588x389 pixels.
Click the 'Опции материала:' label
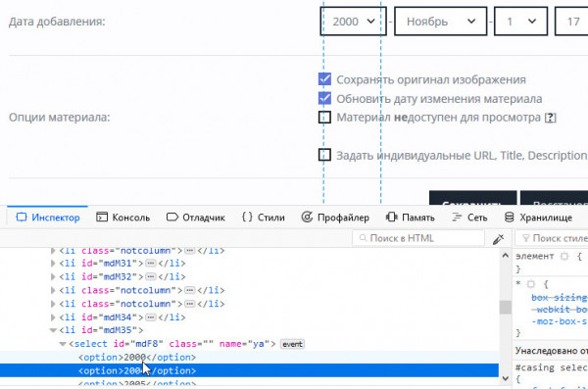pos(59,118)
